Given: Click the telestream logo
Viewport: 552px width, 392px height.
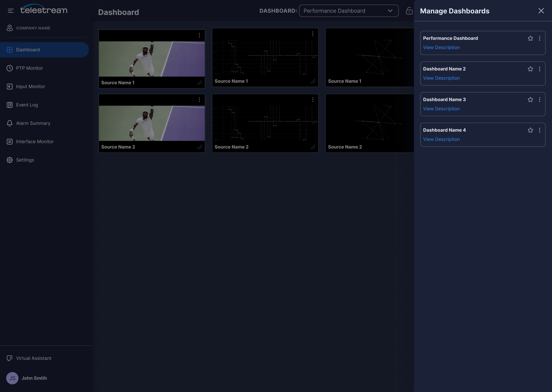Looking at the screenshot, I should (44, 9).
